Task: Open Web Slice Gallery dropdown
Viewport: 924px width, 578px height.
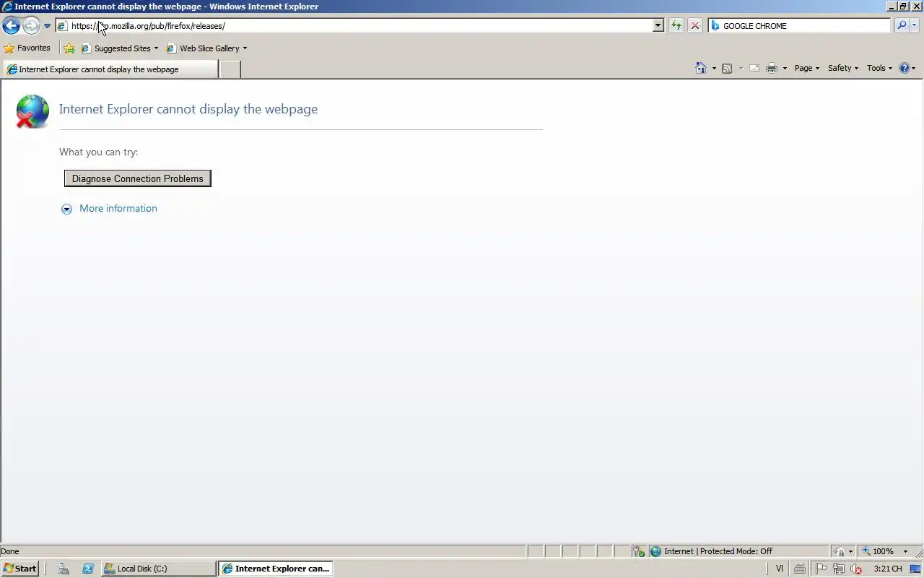Action: (206, 48)
